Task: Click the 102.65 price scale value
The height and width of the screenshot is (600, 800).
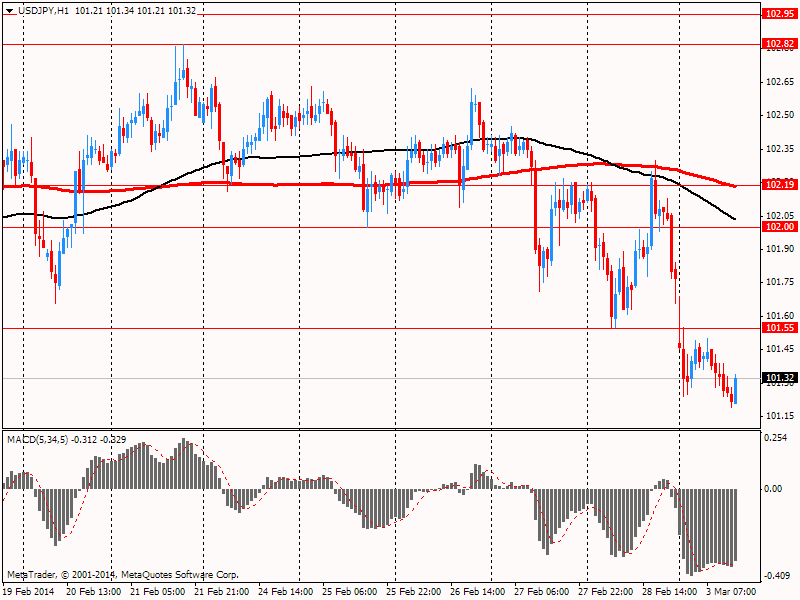Action: 780,82
